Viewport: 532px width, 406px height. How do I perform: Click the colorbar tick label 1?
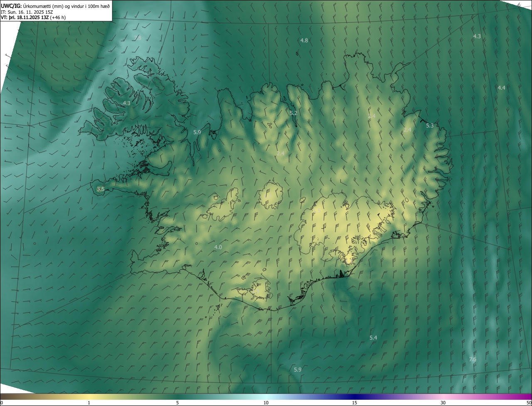point(89,403)
